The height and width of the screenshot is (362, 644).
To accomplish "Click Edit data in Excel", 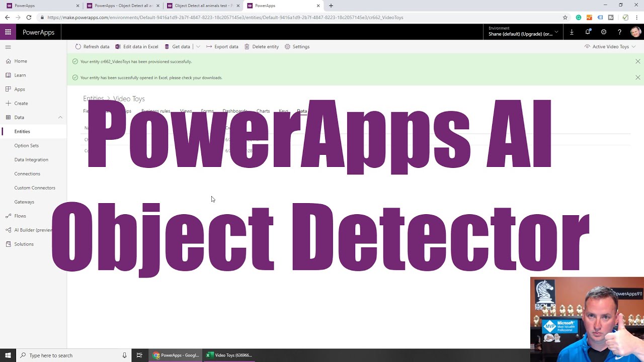I will pos(137,47).
